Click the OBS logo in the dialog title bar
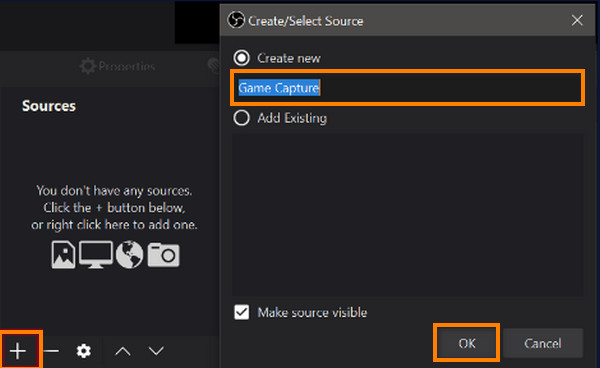The image size is (600, 368). point(236,20)
